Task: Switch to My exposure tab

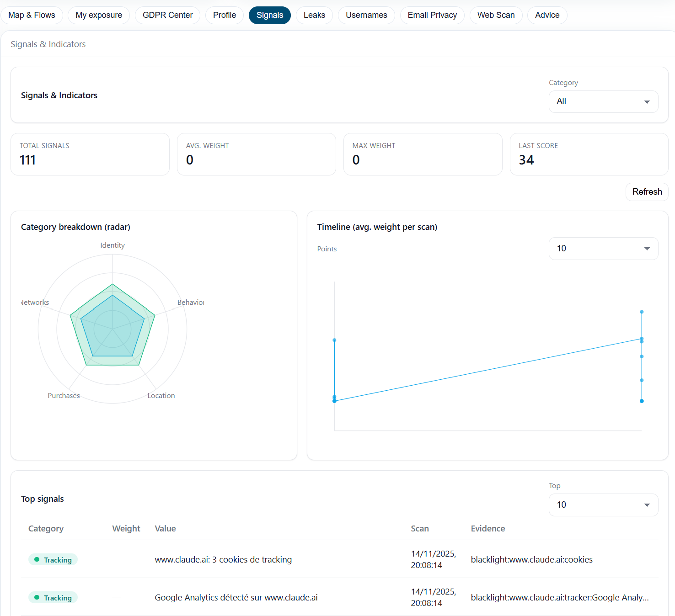Action: (x=99, y=15)
